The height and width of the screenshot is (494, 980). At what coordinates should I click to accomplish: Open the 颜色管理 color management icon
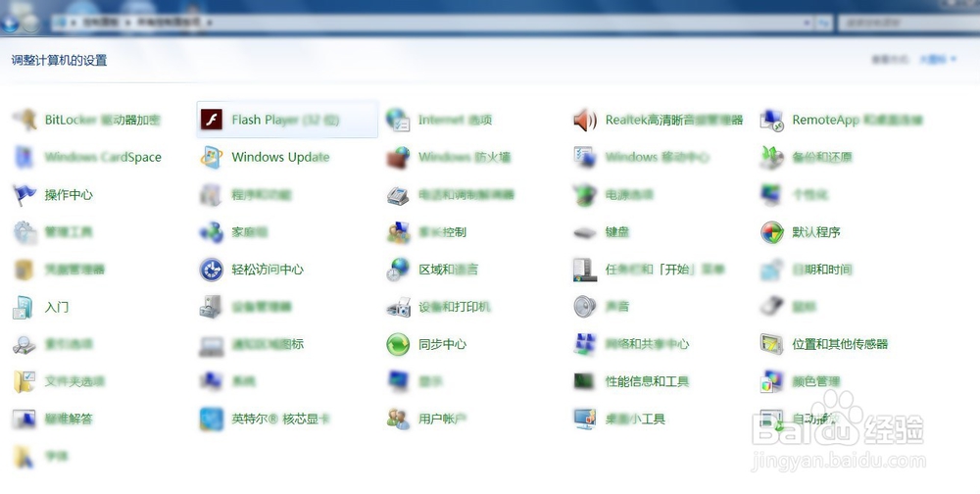pyautogui.click(x=772, y=381)
